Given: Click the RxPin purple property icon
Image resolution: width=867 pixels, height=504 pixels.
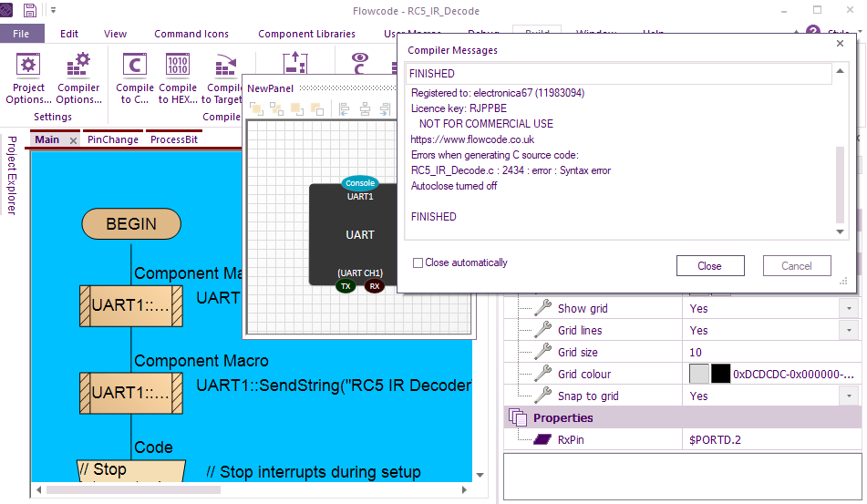Looking at the screenshot, I should pos(542,439).
